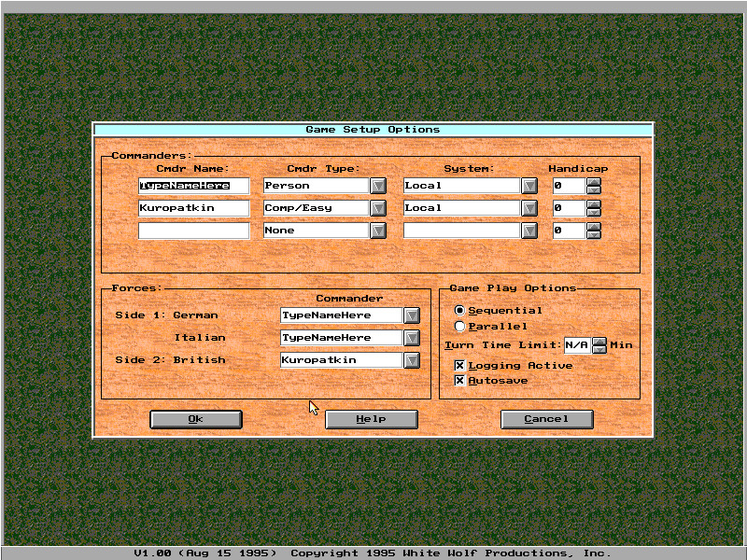Click the empty third commander name field
This screenshot has height=560, width=747.
pos(194,231)
